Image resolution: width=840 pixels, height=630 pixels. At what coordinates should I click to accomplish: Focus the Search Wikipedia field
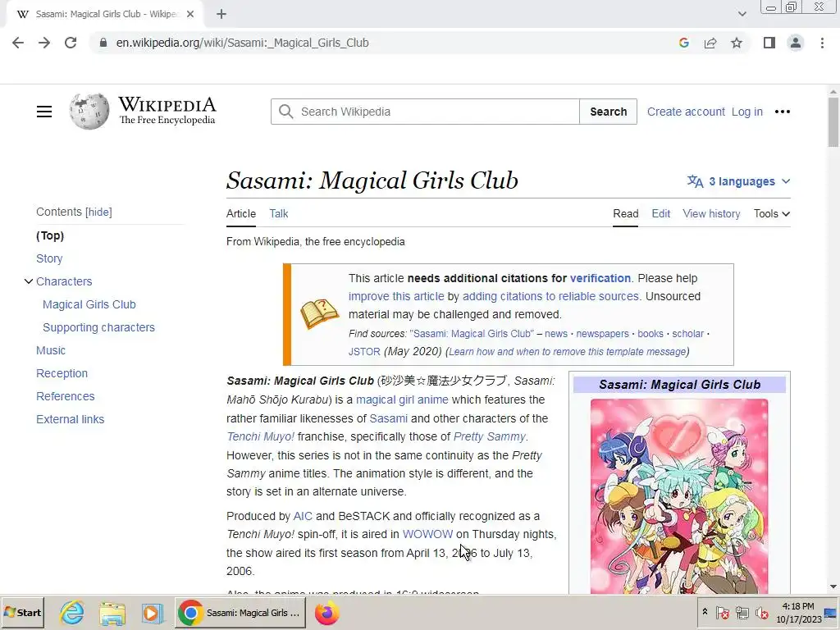point(425,112)
